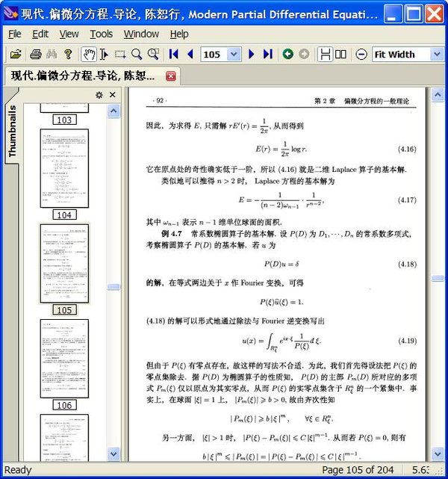The image size is (448, 479).
Task: Switch to single page layout
Action: [x=326, y=55]
